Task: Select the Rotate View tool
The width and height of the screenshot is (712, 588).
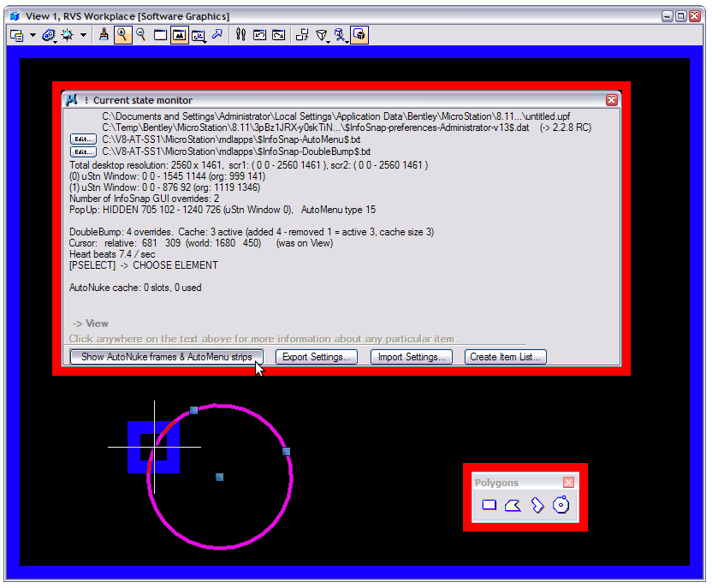Action: pyautogui.click(x=199, y=35)
